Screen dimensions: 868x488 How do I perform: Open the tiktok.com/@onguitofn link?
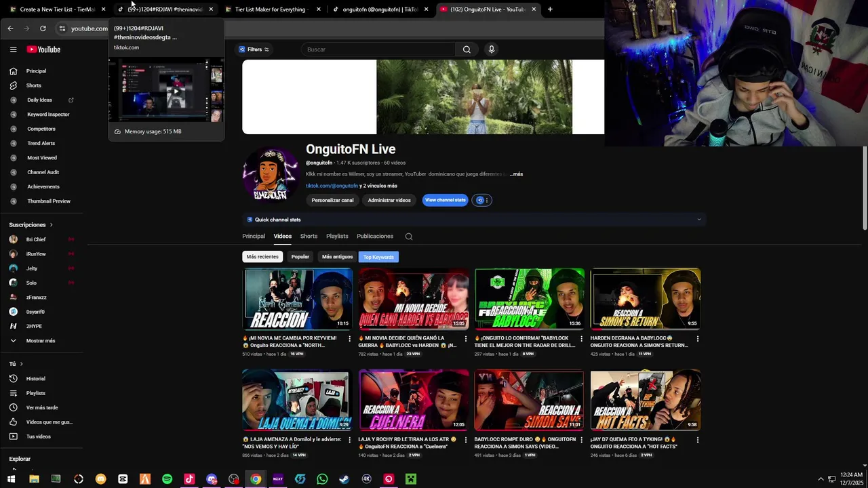click(x=332, y=186)
